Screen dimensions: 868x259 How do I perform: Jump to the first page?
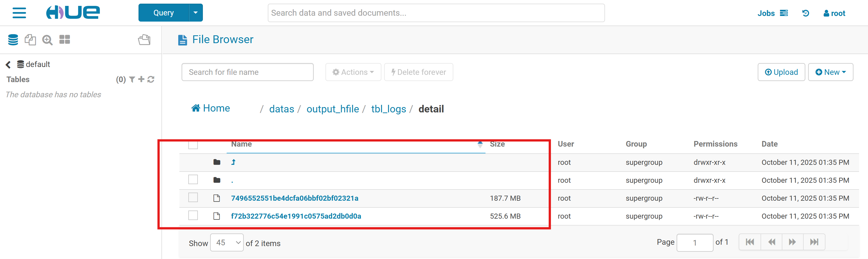[750, 242]
